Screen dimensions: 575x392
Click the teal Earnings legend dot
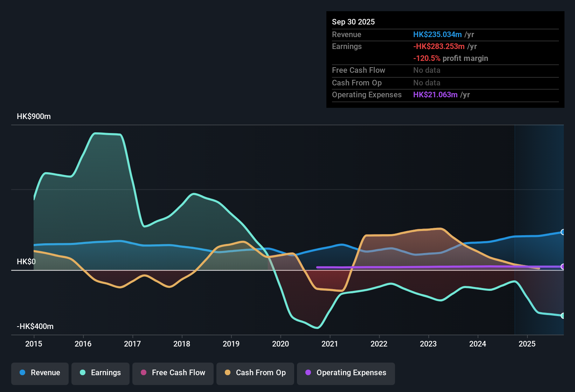tap(82, 373)
